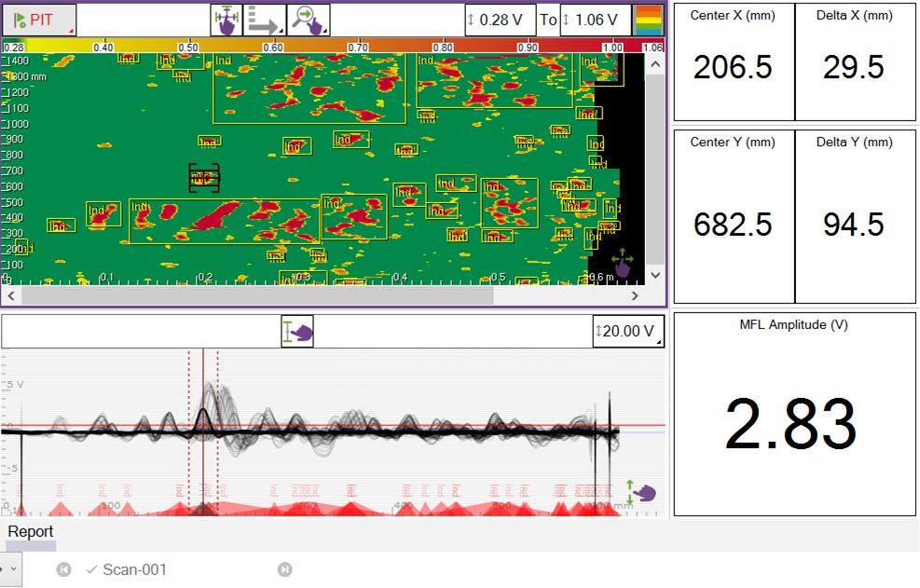Activate the amplitude cursor tool above the strip chart
The image size is (920, 588).
point(297,330)
